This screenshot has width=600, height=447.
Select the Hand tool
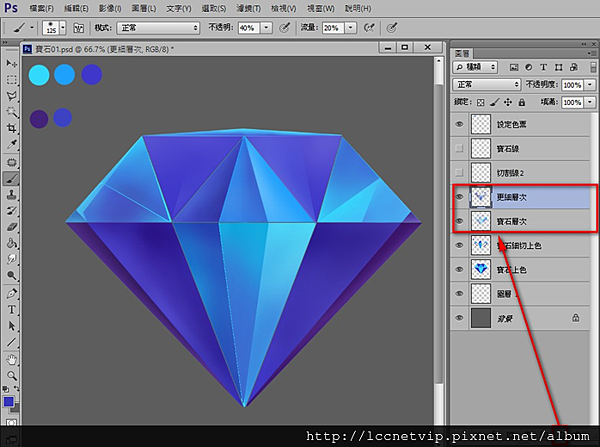tap(11, 358)
